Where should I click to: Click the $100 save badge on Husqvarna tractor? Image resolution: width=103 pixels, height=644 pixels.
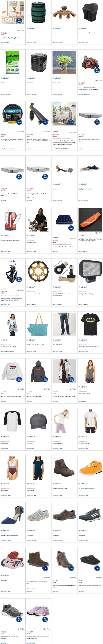[x=97, y=71]
